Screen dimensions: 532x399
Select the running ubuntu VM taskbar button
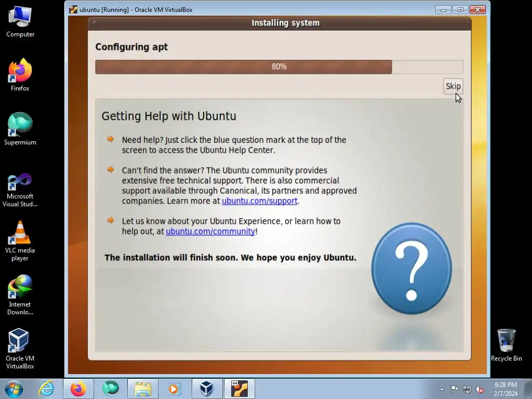pyautogui.click(x=239, y=389)
